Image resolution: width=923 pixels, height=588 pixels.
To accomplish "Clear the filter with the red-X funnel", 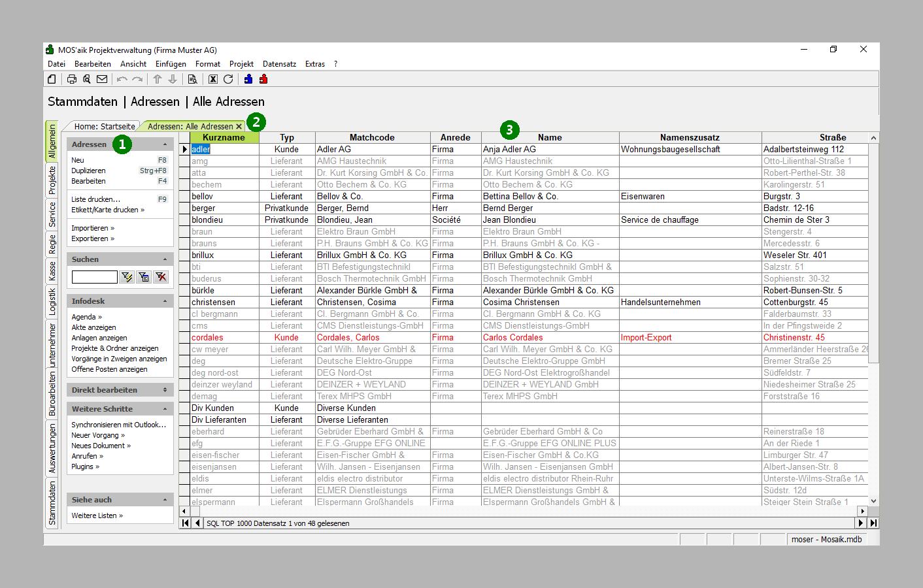I will point(161,277).
